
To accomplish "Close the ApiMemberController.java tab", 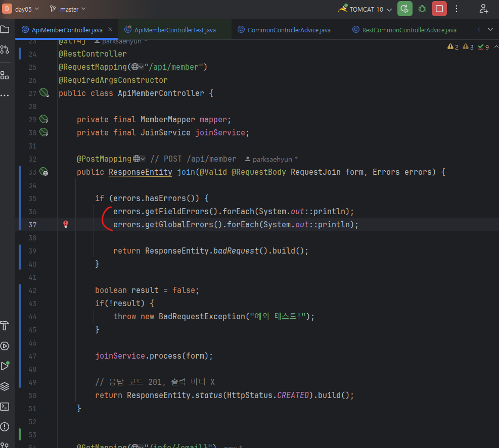I will [110, 29].
